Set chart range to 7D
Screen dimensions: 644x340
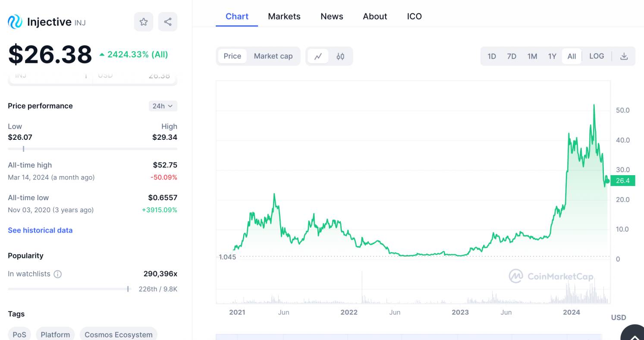coord(512,56)
